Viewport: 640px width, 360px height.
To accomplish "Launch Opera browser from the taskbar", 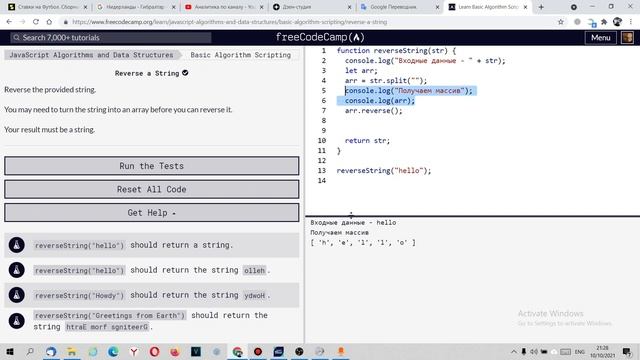I will pos(154,351).
